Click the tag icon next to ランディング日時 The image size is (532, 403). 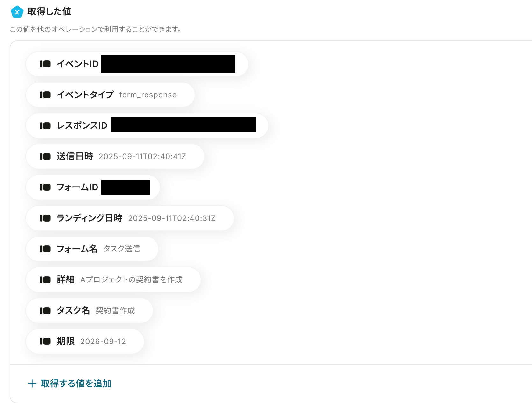[x=45, y=218]
